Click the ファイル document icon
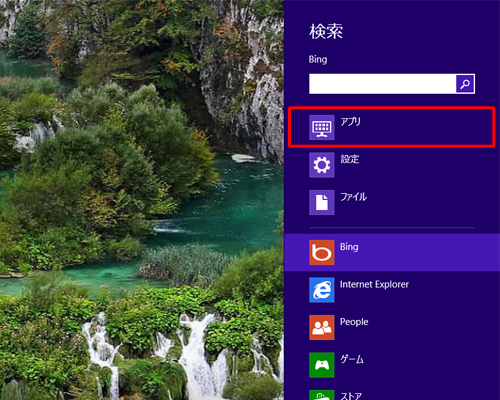Viewport: 500px width, 400px height. [x=322, y=202]
